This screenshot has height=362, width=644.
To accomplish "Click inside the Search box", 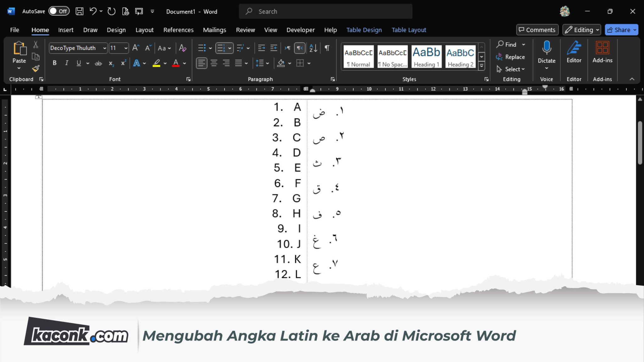I will click(325, 11).
